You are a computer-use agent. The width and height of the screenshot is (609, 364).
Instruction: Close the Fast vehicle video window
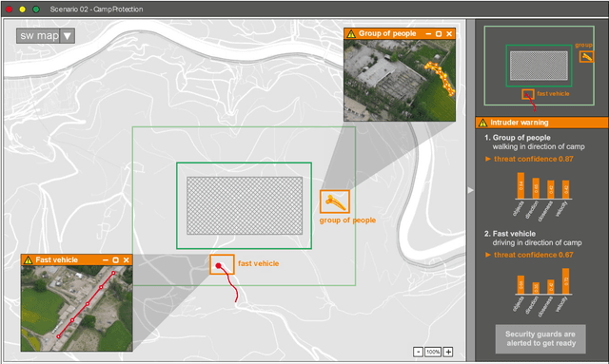126,260
